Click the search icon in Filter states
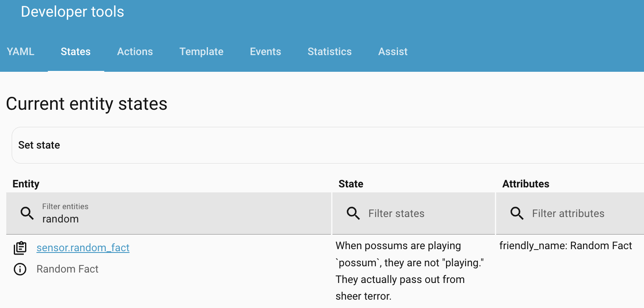This screenshot has width=644, height=308. point(353,213)
